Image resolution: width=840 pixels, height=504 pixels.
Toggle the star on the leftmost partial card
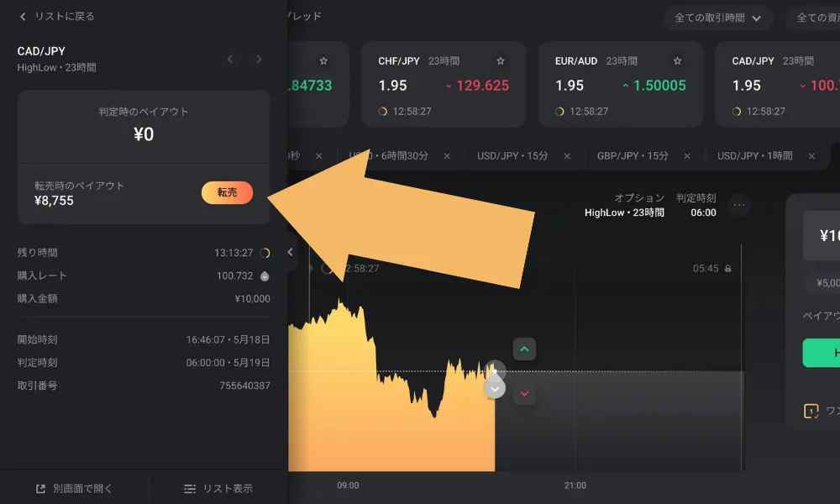[x=323, y=61]
